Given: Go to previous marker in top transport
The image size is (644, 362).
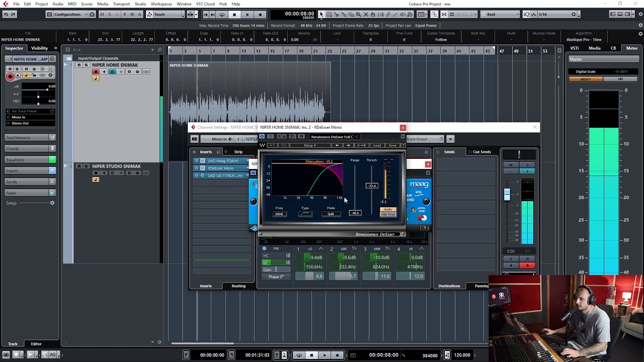Looking at the screenshot, I should tap(205, 15).
